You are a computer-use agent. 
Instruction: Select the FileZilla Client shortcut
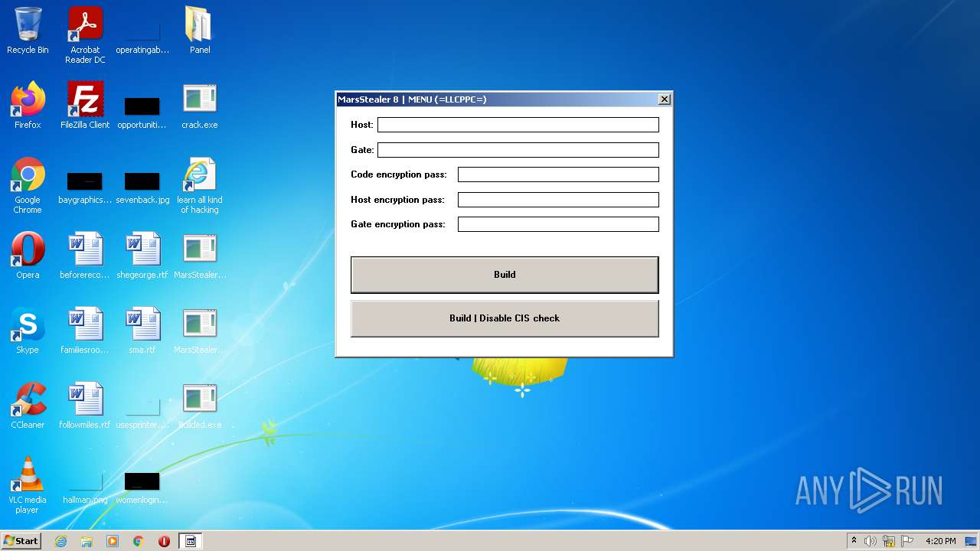tap(85, 106)
